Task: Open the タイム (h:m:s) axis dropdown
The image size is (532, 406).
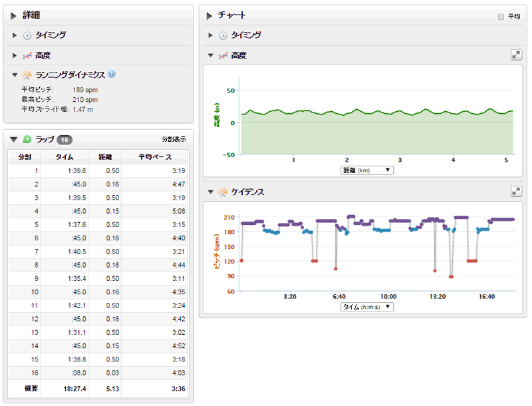Action: click(366, 307)
